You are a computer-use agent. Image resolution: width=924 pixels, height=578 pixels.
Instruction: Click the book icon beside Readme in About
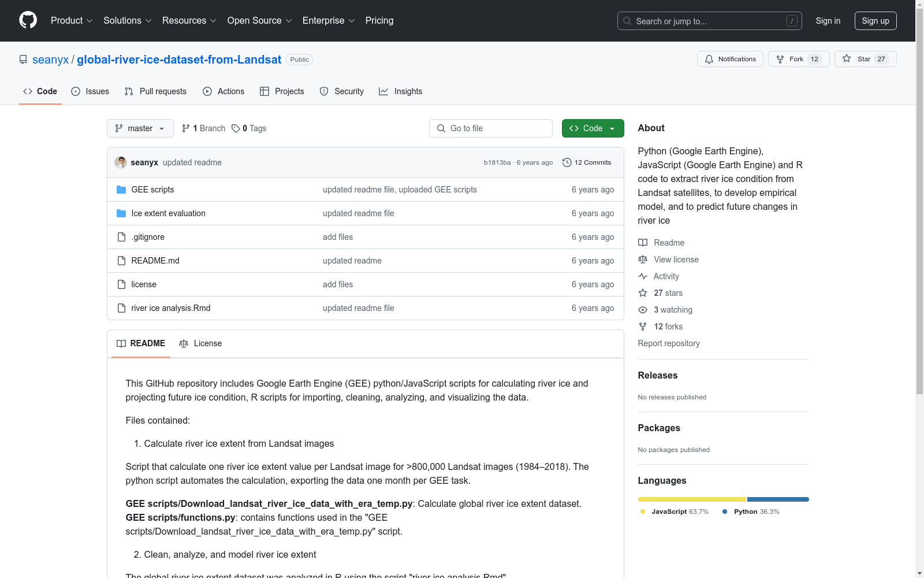point(643,243)
